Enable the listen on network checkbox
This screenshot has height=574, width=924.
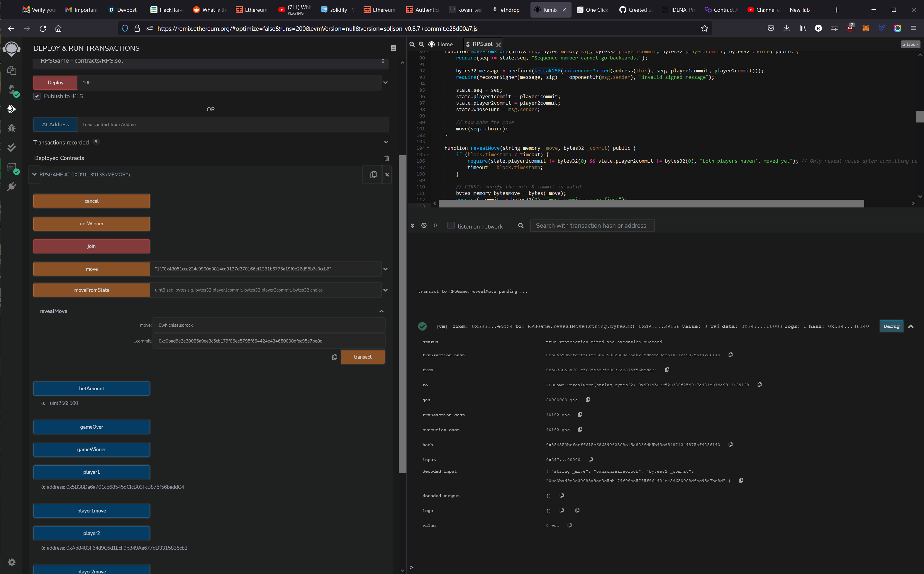click(451, 226)
